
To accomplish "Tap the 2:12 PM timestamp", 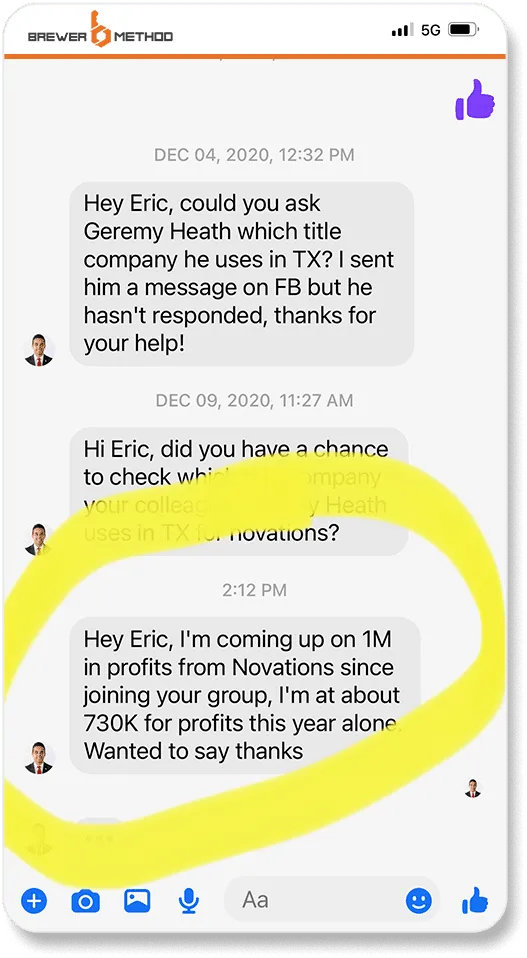I will [x=254, y=590].
